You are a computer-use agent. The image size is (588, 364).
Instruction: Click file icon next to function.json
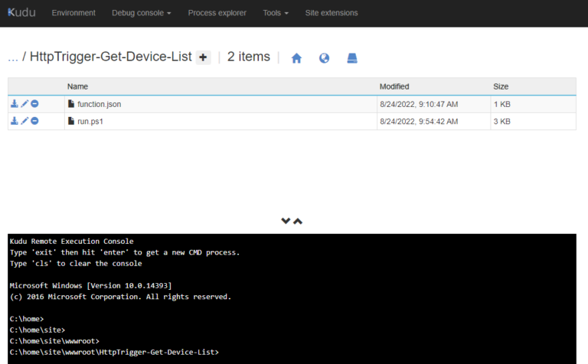click(x=71, y=104)
